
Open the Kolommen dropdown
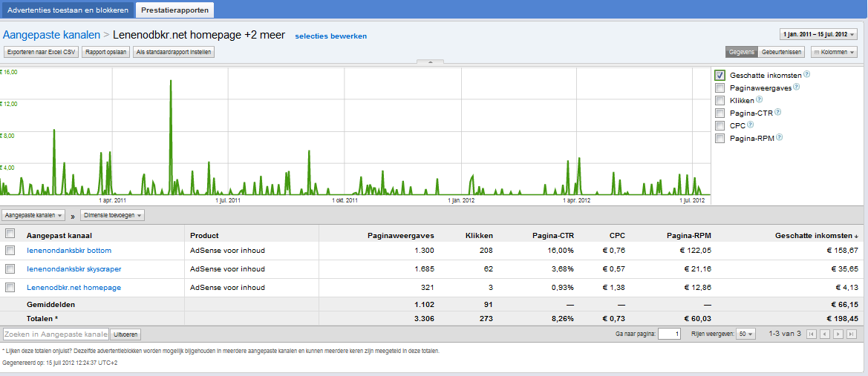point(835,52)
